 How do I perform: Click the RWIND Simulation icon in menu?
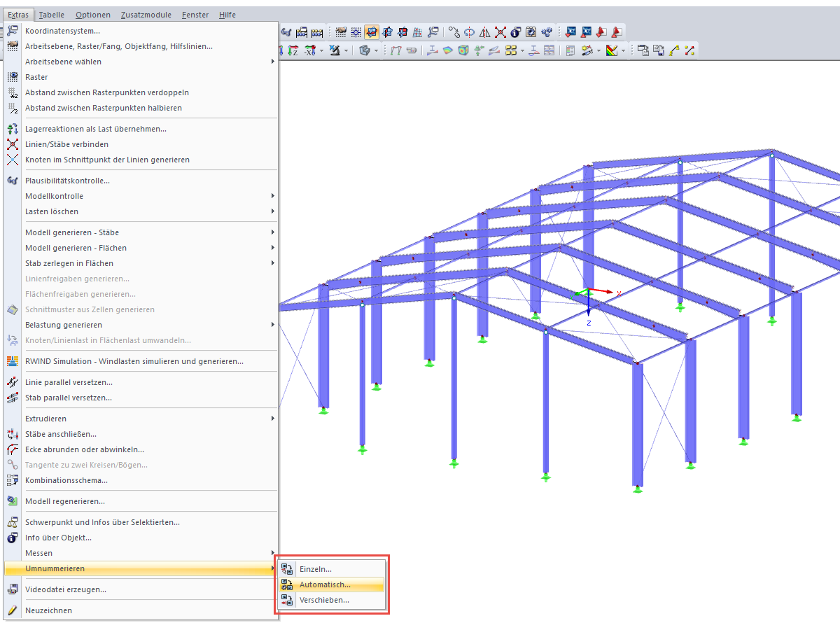click(13, 361)
